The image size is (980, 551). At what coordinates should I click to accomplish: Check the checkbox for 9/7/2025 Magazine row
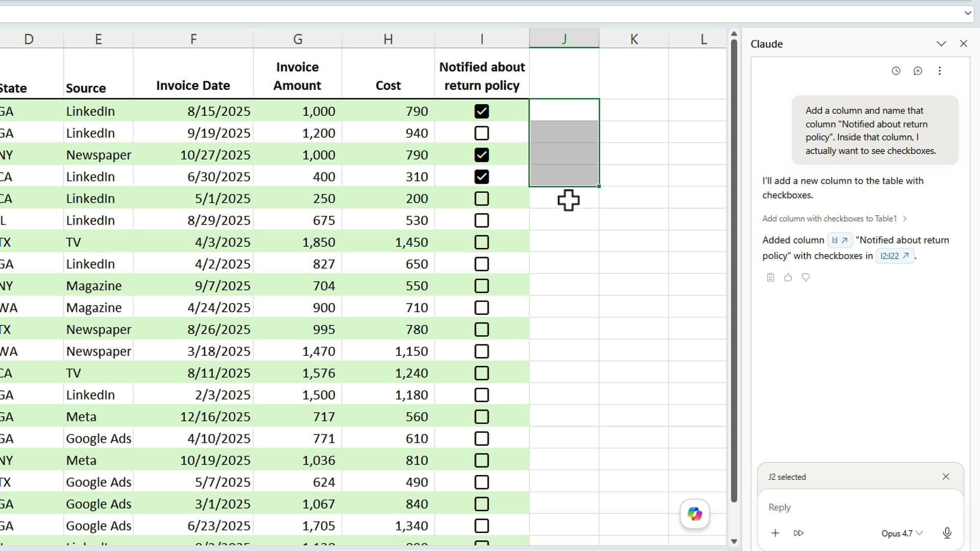(481, 286)
